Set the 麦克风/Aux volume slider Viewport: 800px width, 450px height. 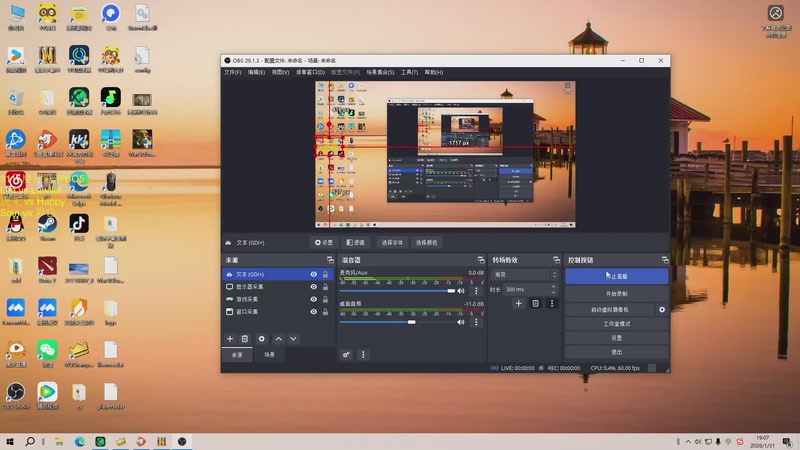tap(397, 291)
